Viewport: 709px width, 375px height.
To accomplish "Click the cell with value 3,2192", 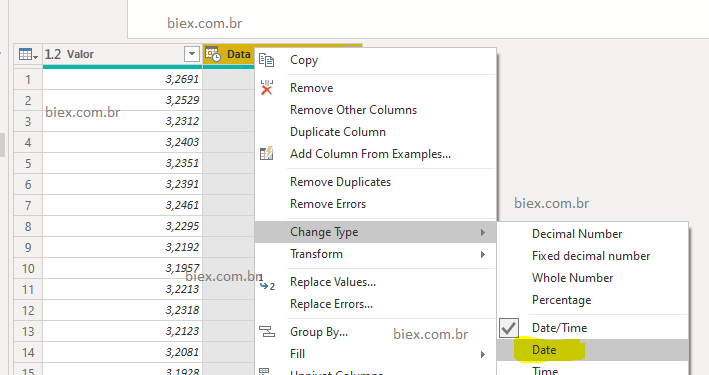I will (x=123, y=247).
